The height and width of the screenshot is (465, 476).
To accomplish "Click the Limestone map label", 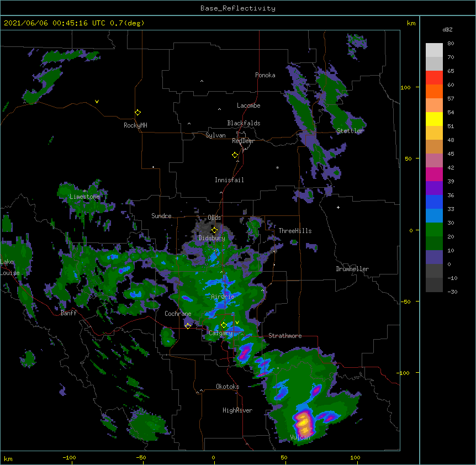I will [84, 197].
